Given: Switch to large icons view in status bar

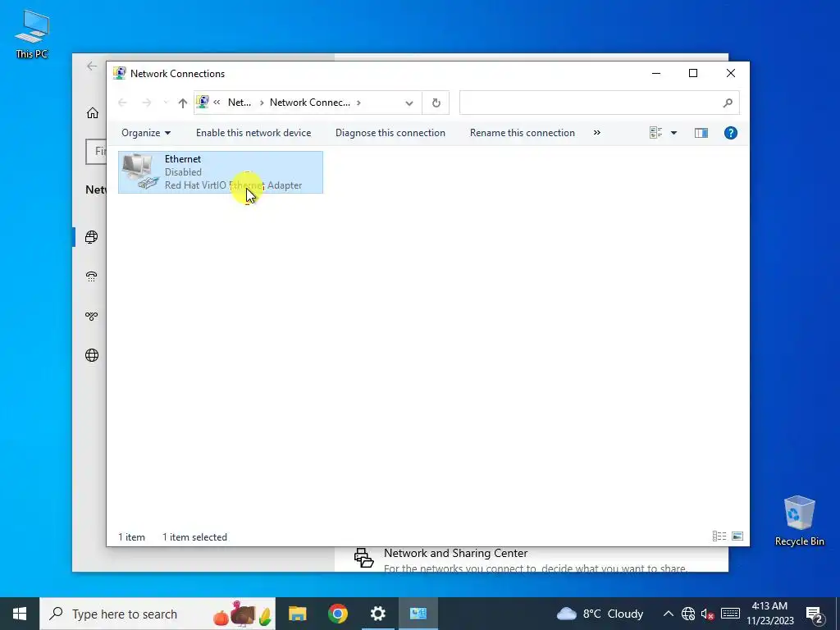Looking at the screenshot, I should pos(737,536).
